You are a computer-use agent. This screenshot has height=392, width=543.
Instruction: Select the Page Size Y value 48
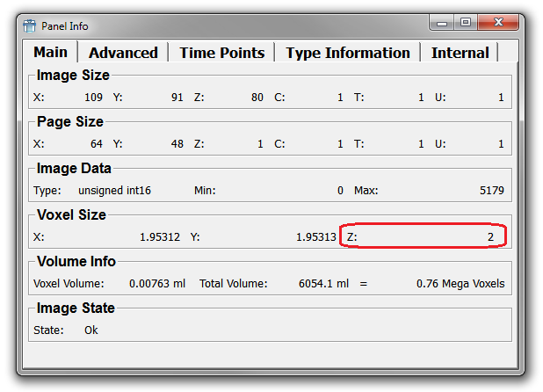pyautogui.click(x=177, y=143)
